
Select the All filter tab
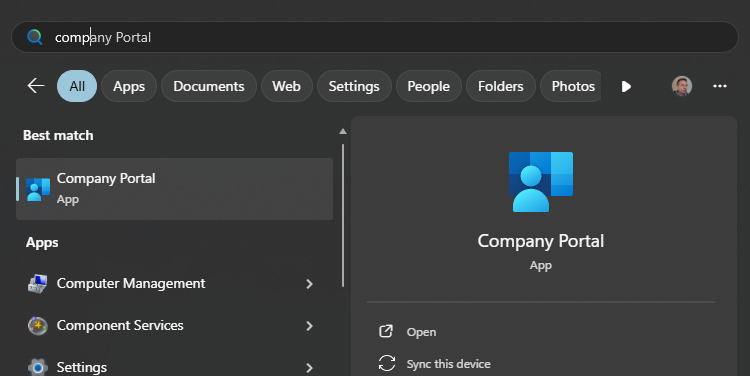coord(77,86)
